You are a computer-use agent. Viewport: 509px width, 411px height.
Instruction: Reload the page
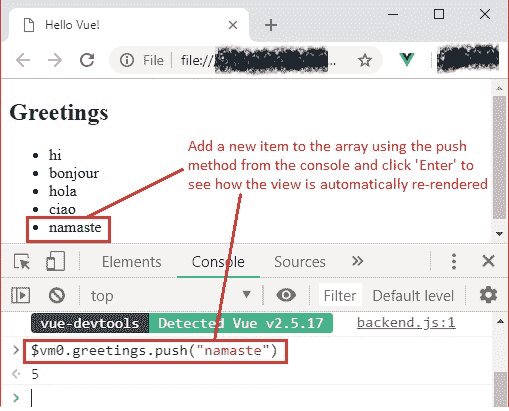[87, 60]
